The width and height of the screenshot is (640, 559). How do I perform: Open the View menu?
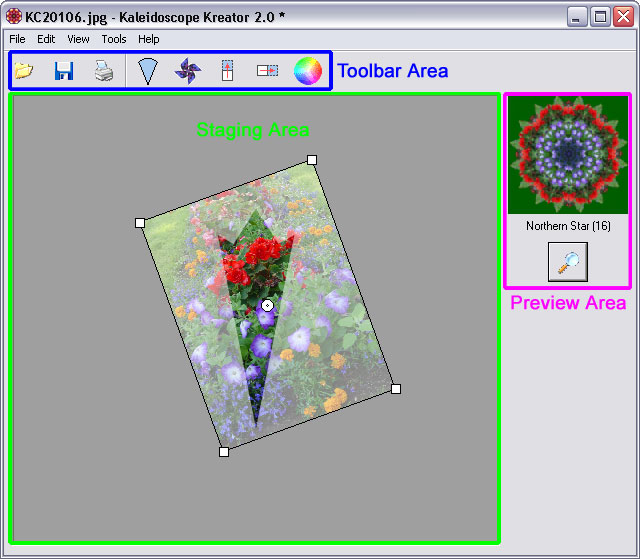(78, 39)
